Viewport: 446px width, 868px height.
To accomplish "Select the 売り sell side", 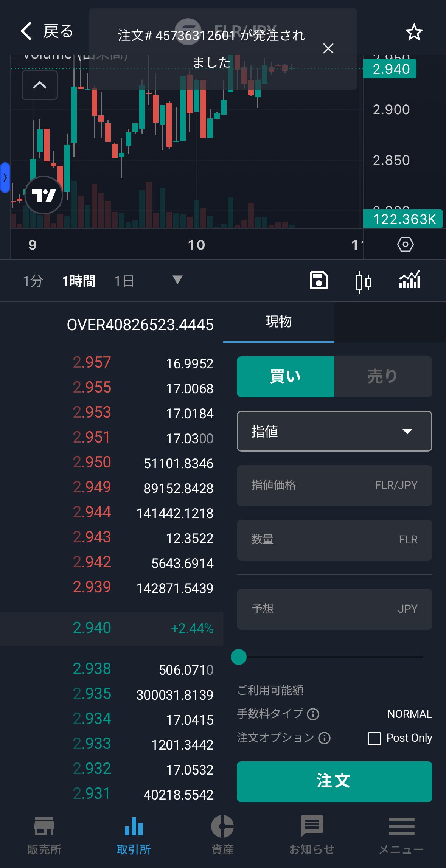I will pos(383,377).
